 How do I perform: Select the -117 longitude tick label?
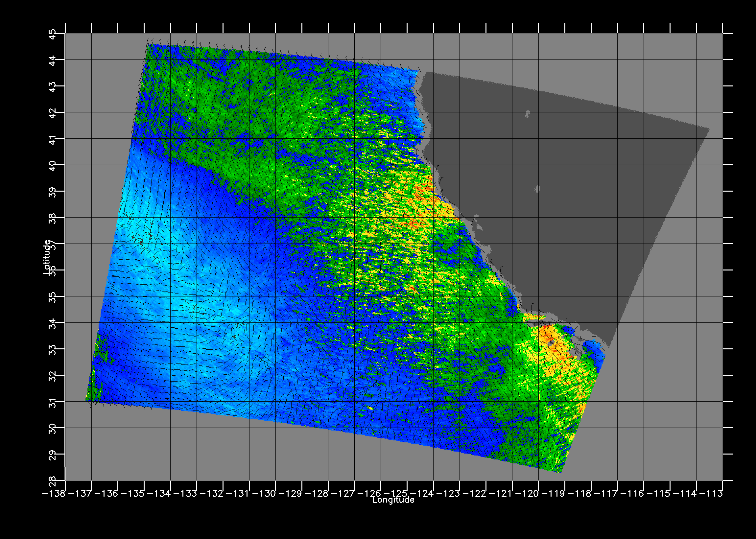pos(606,494)
